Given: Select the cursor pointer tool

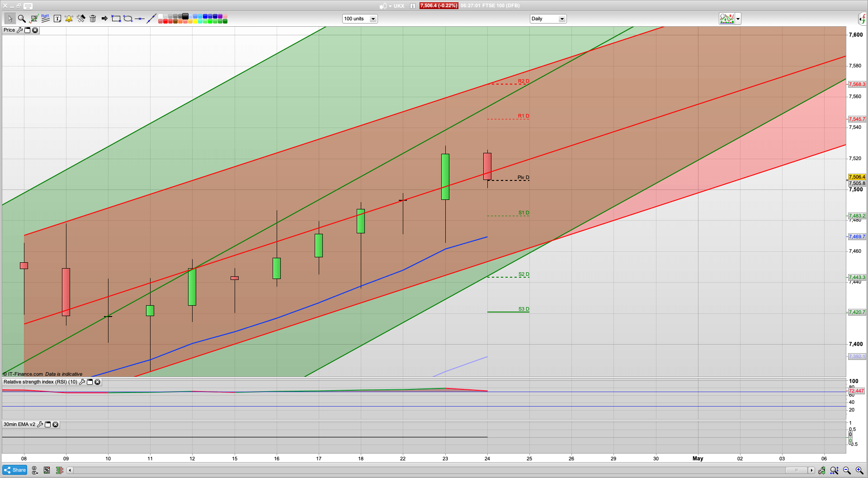Looking at the screenshot, I should 10,19.
